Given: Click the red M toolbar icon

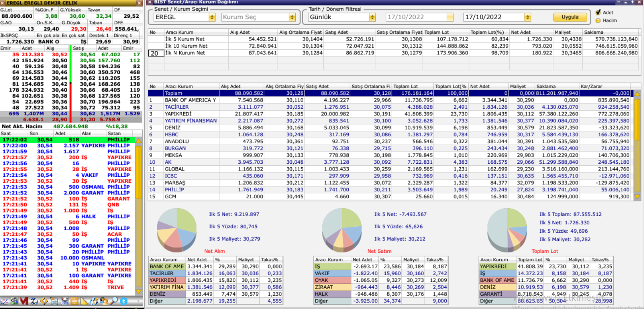Looking at the screenshot, I should (x=24, y=301).
